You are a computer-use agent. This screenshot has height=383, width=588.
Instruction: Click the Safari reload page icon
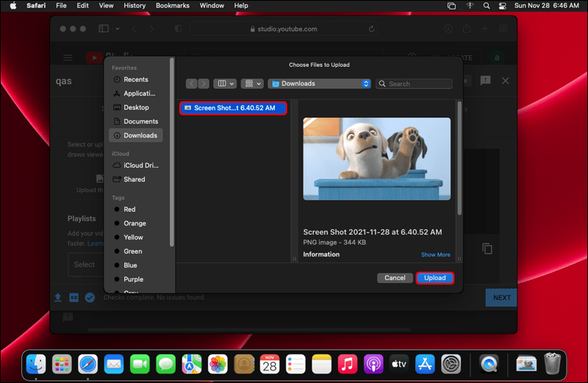click(372, 29)
